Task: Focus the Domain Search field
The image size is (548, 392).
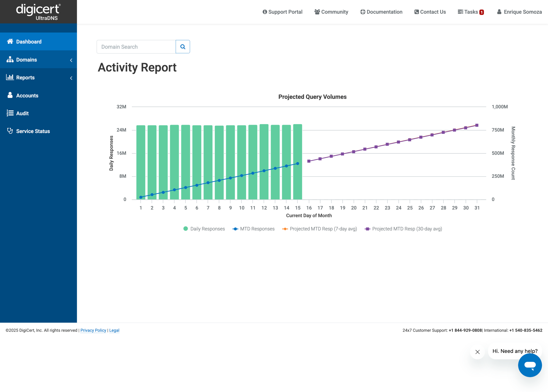Action: tap(136, 47)
